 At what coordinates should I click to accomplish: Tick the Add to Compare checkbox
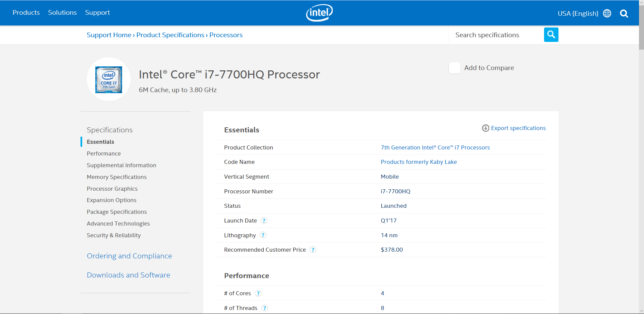(454, 68)
